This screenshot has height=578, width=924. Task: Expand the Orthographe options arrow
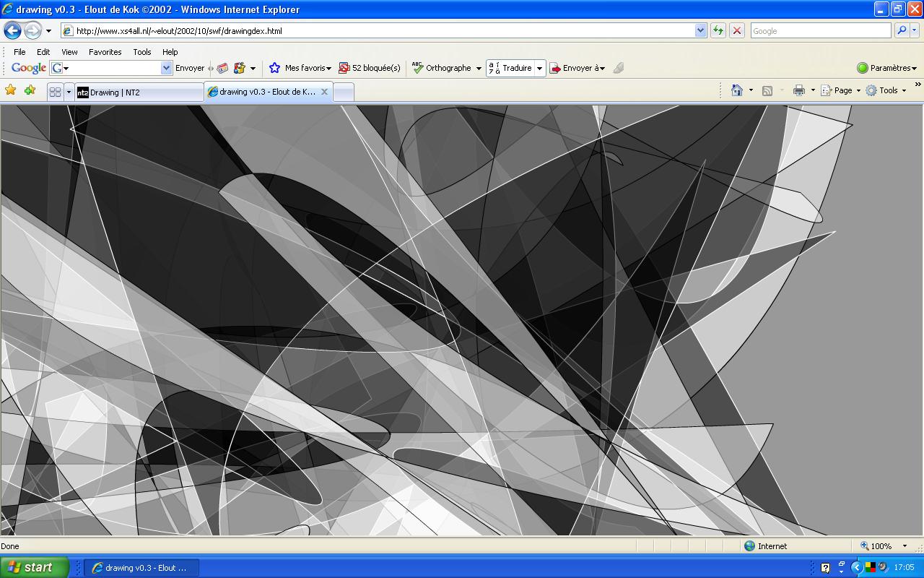click(x=478, y=69)
